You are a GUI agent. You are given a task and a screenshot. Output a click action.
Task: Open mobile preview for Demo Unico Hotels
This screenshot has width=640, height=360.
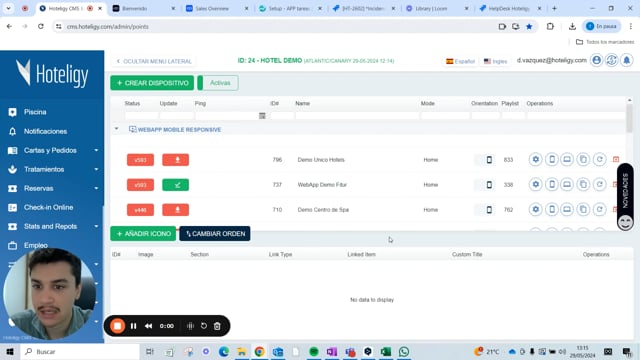click(551, 160)
